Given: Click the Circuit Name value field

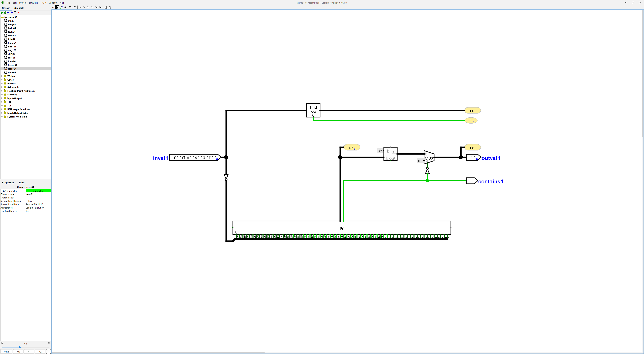Looking at the screenshot, I should (x=38, y=194).
